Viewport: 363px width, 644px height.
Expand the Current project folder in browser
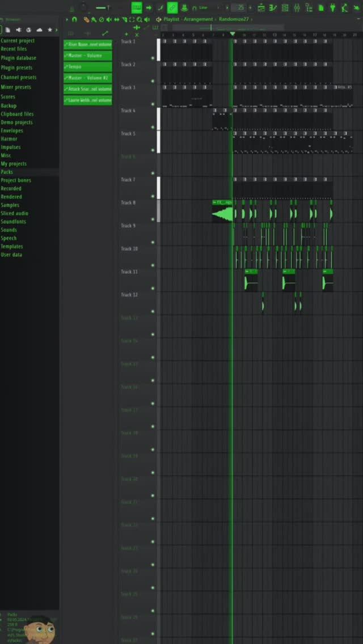17,41
